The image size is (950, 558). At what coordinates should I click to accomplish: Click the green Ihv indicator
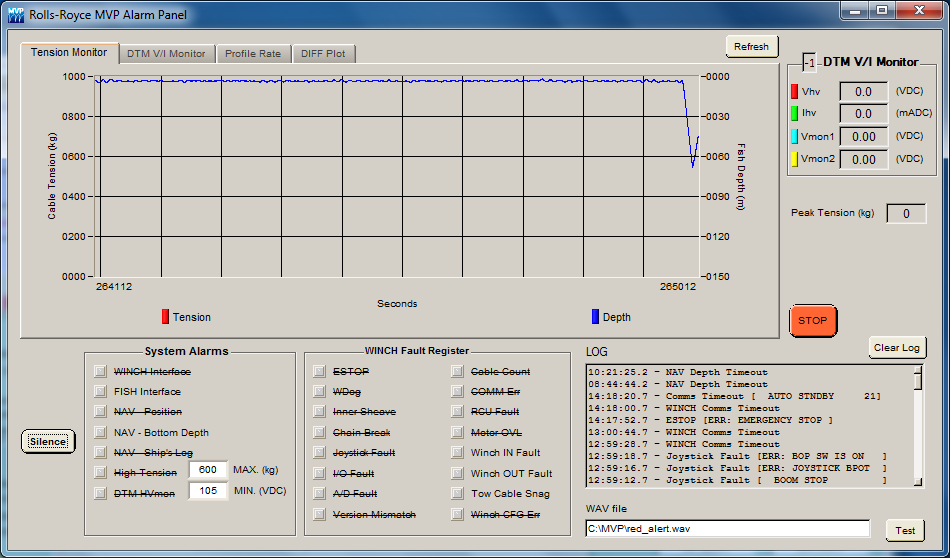point(795,114)
